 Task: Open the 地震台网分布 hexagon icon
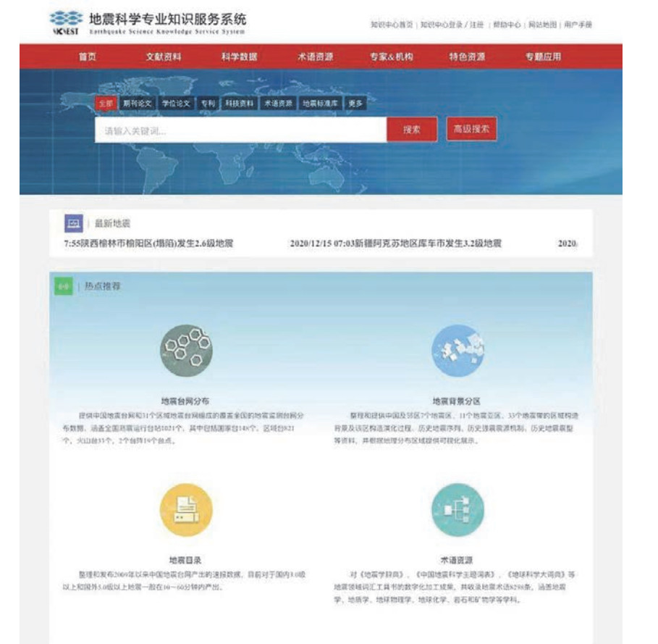pos(186,350)
